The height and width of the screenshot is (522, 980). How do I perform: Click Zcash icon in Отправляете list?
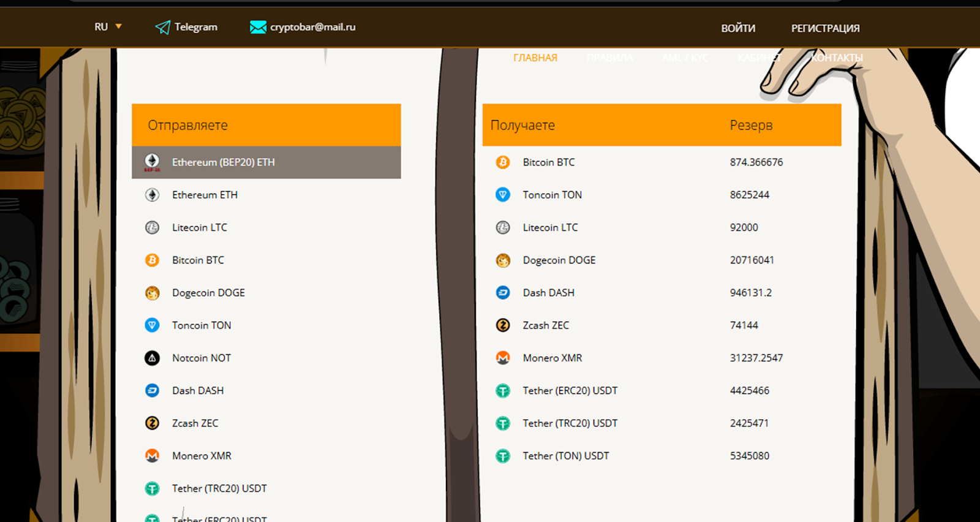(x=152, y=423)
